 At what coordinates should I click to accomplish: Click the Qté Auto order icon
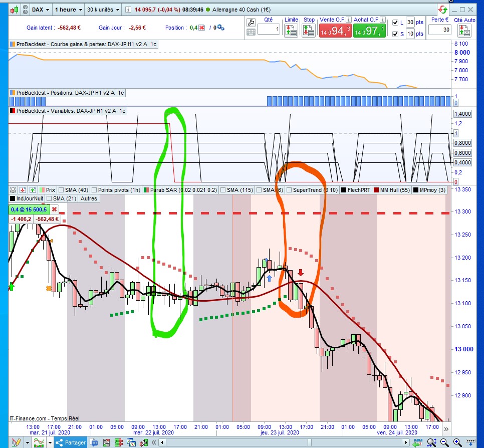click(464, 31)
